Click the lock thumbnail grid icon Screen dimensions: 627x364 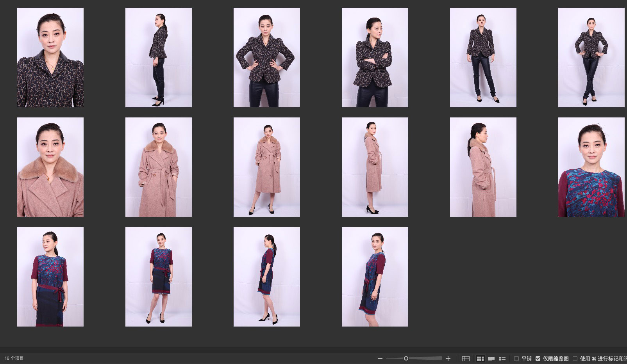tap(466, 359)
